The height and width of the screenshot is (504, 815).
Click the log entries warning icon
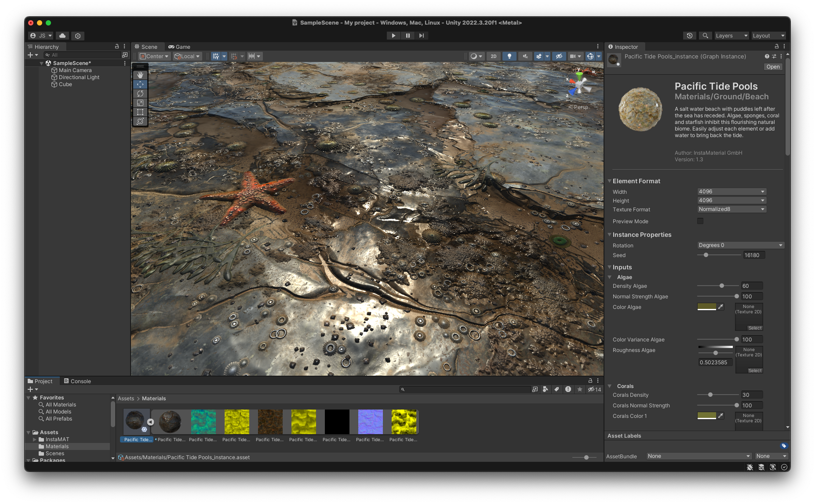pos(568,389)
